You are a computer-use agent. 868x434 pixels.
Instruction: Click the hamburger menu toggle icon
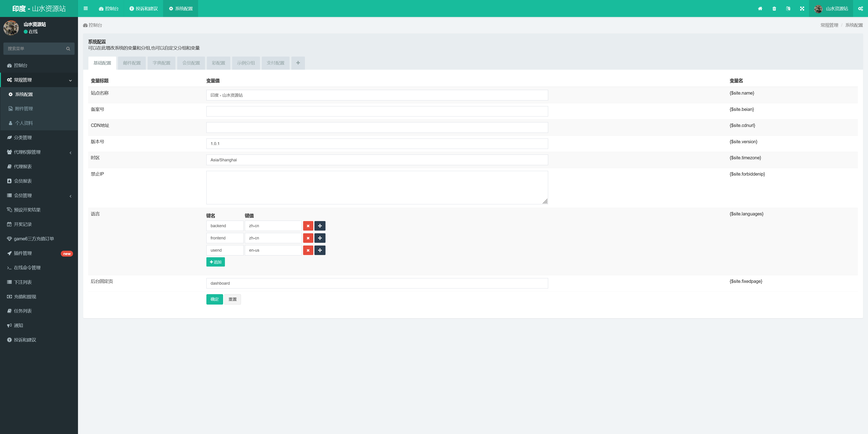coord(86,8)
